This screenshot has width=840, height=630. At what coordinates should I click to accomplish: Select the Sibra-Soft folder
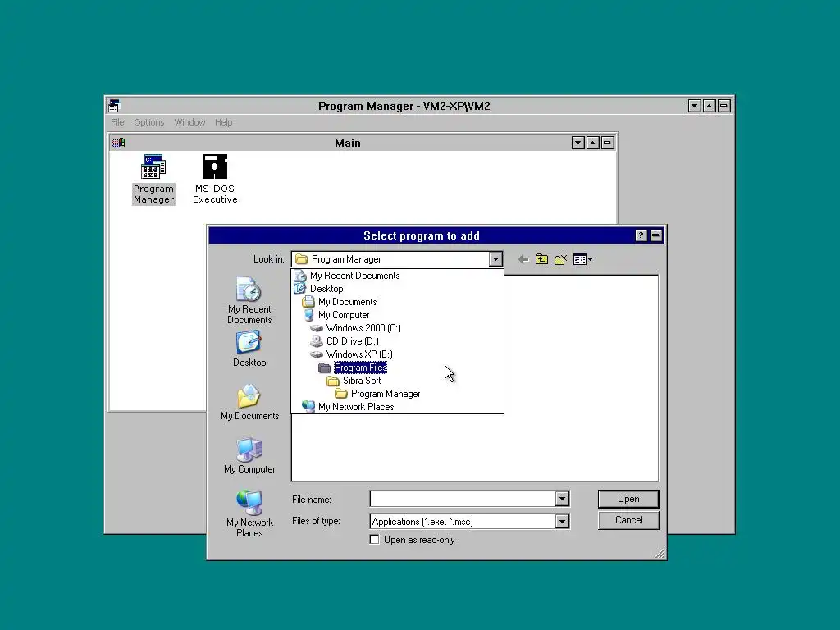(x=398, y=381)
